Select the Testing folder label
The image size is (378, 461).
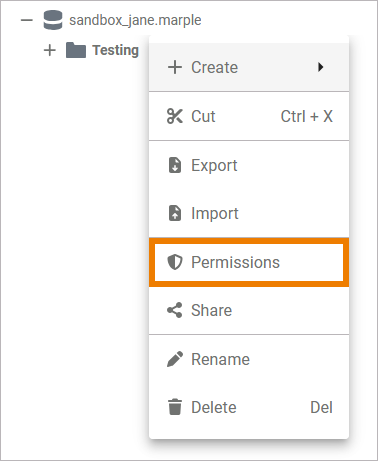115,51
